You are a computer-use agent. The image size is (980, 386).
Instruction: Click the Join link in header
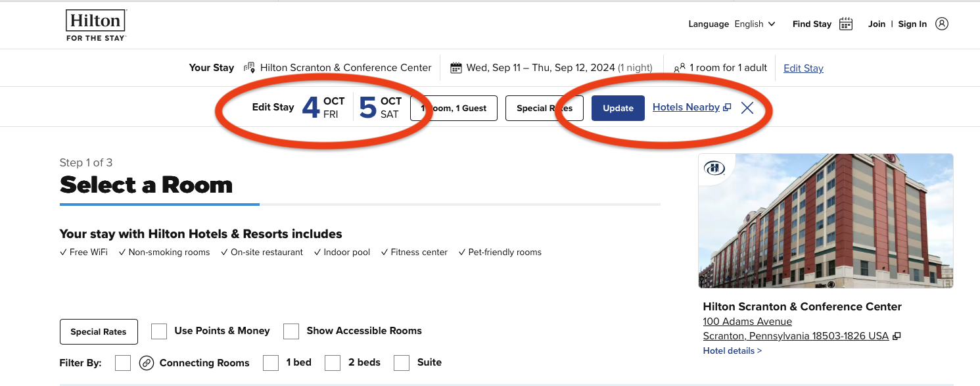tap(877, 24)
